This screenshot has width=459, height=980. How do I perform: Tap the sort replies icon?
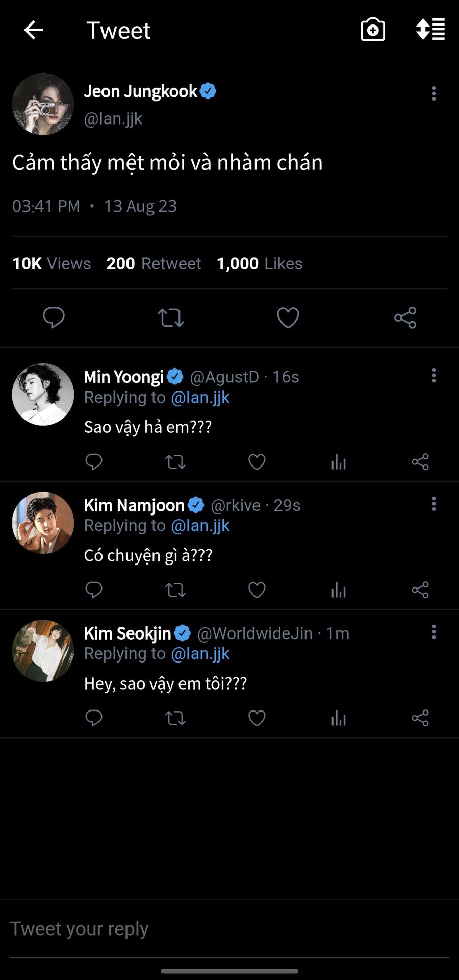(430, 29)
